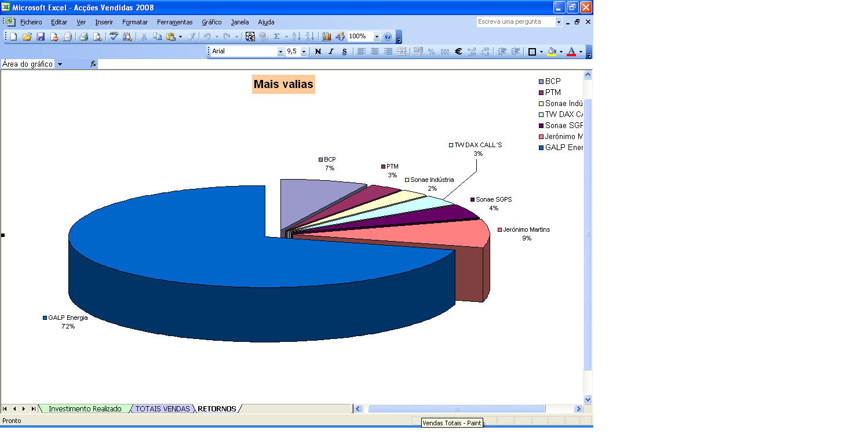Select the Jerónimo Martins 9% data label
This screenshot has height=445, width=868.
point(524,234)
